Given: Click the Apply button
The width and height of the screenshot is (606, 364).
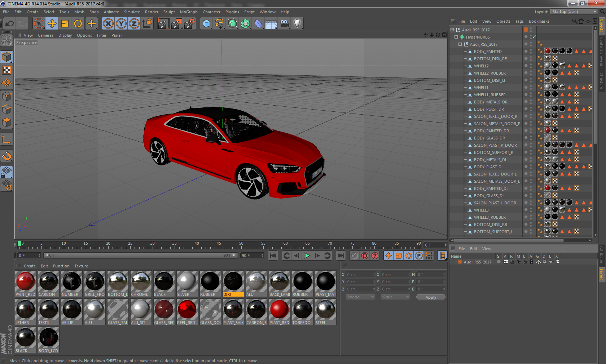Looking at the screenshot, I should pos(431,297).
